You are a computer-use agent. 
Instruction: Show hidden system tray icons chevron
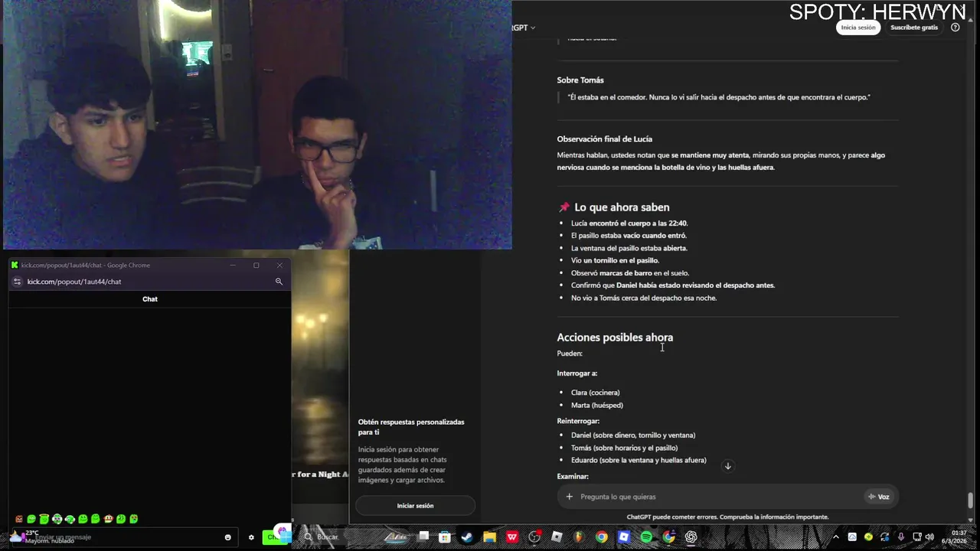pos(835,537)
